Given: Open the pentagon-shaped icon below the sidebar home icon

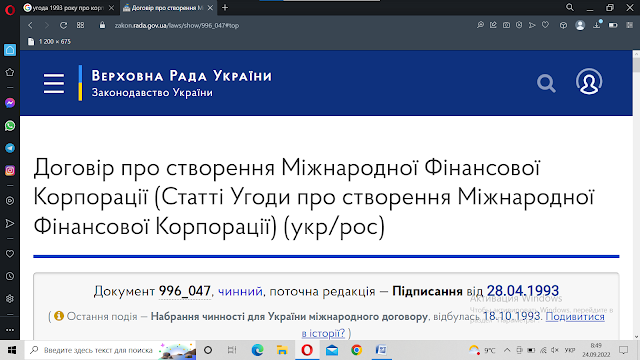Looking at the screenshot, I should click(10, 72).
